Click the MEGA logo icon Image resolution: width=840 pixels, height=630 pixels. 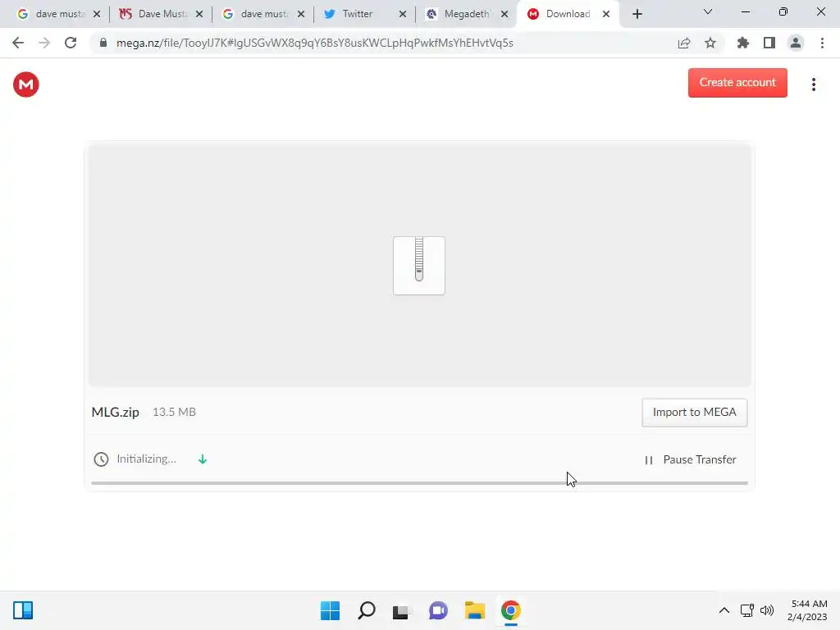tap(25, 84)
